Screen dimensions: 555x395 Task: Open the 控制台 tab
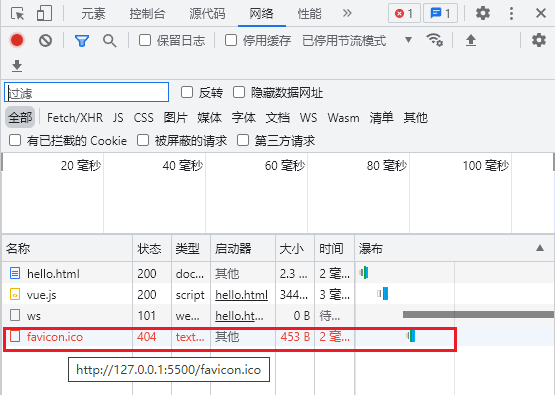click(x=147, y=13)
